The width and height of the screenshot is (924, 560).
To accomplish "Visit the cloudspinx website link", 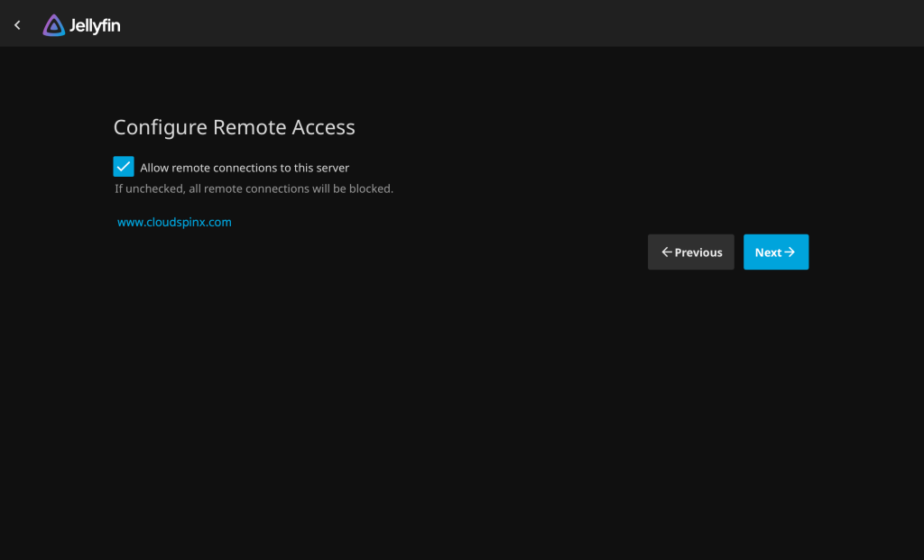I will (173, 222).
